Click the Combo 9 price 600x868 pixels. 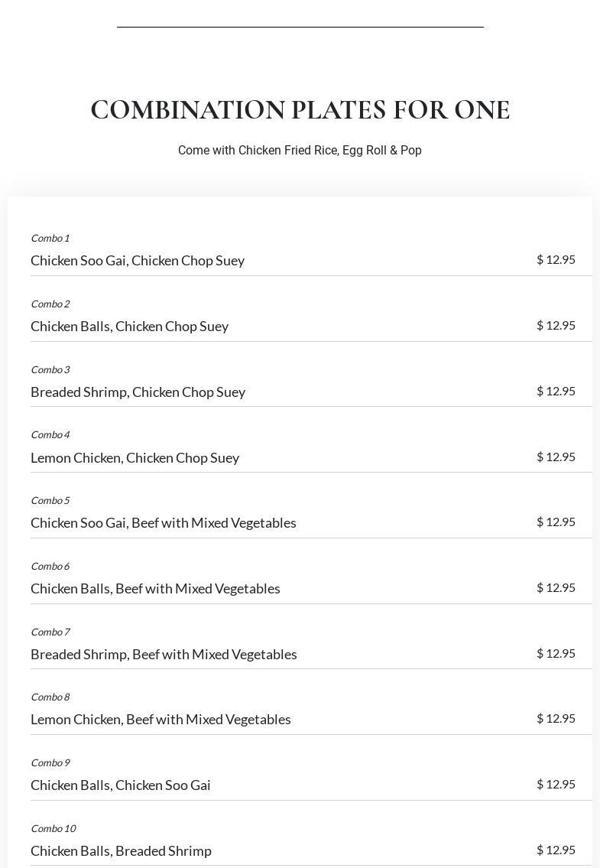[556, 785]
